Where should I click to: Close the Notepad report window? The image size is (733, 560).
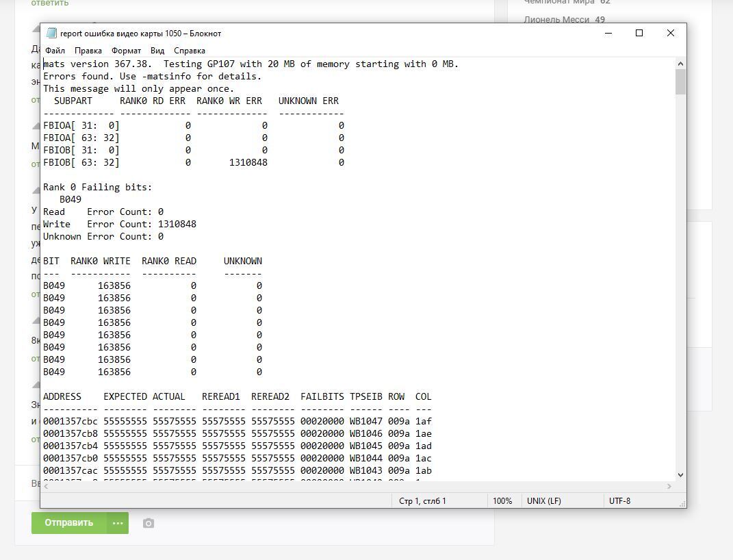click(x=671, y=33)
